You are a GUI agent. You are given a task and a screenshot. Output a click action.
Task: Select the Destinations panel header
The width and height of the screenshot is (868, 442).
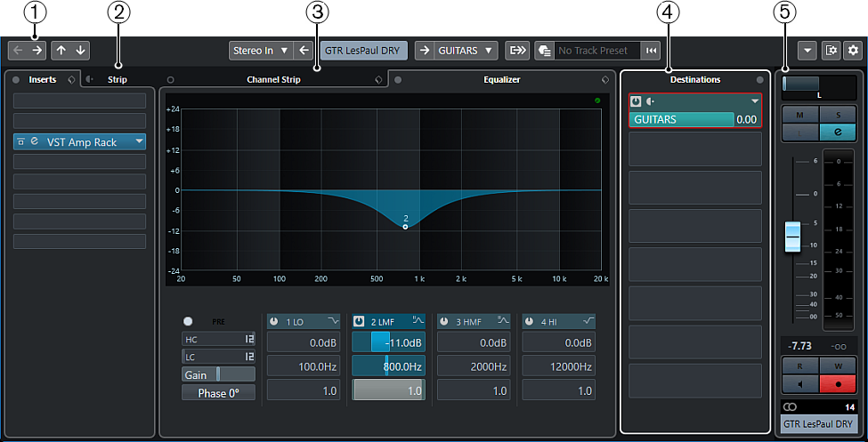pyautogui.click(x=695, y=80)
